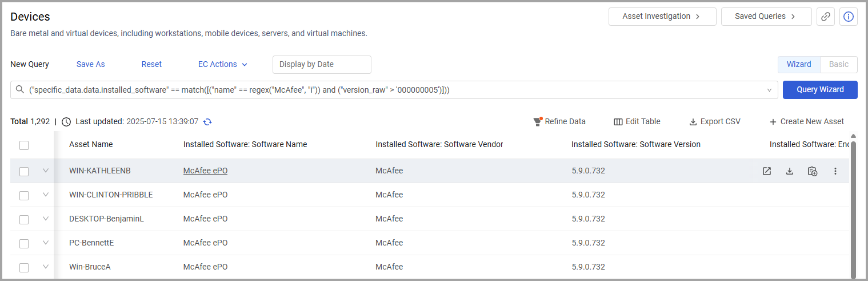Click the search magnifier icon in query bar
The height and width of the screenshot is (281, 868).
20,90
